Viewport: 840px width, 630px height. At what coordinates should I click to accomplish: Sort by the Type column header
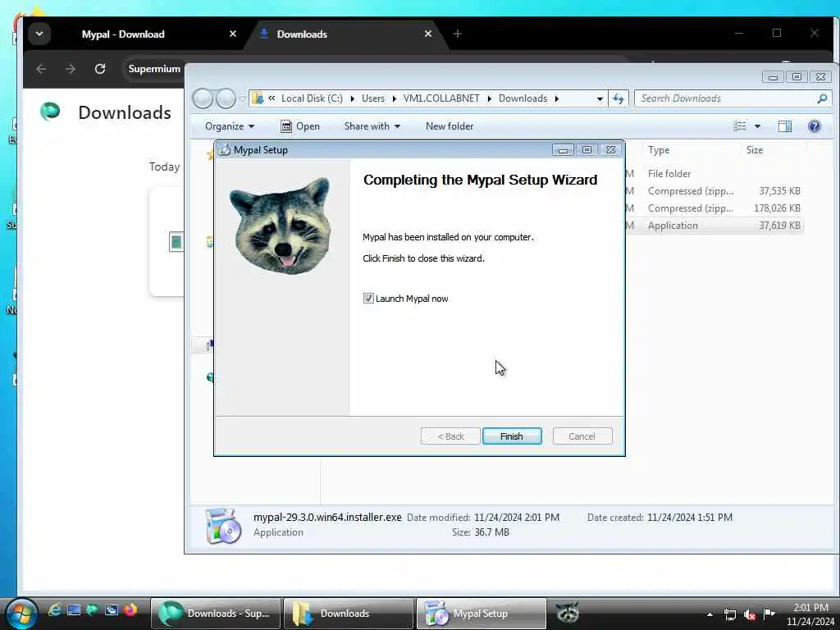[659, 150]
